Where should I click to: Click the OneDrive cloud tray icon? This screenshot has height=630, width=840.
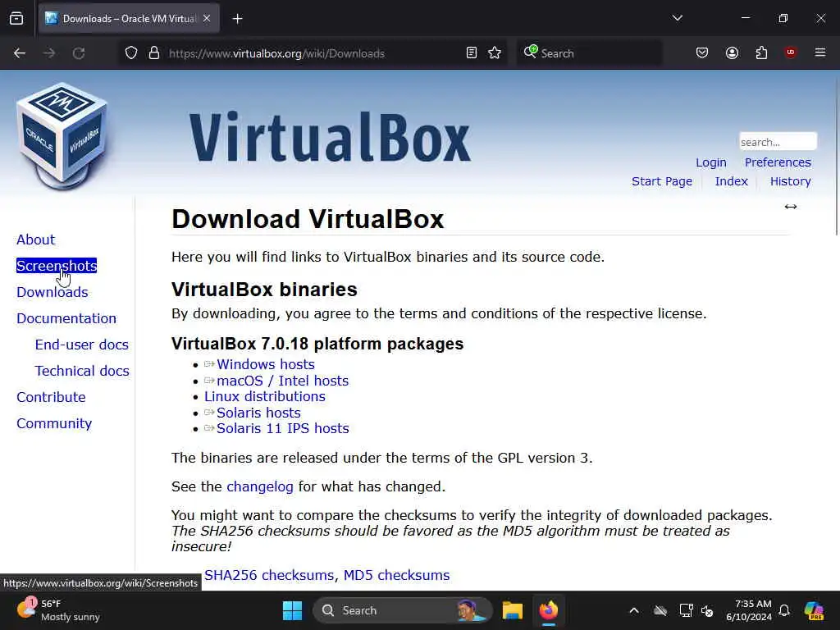660,610
